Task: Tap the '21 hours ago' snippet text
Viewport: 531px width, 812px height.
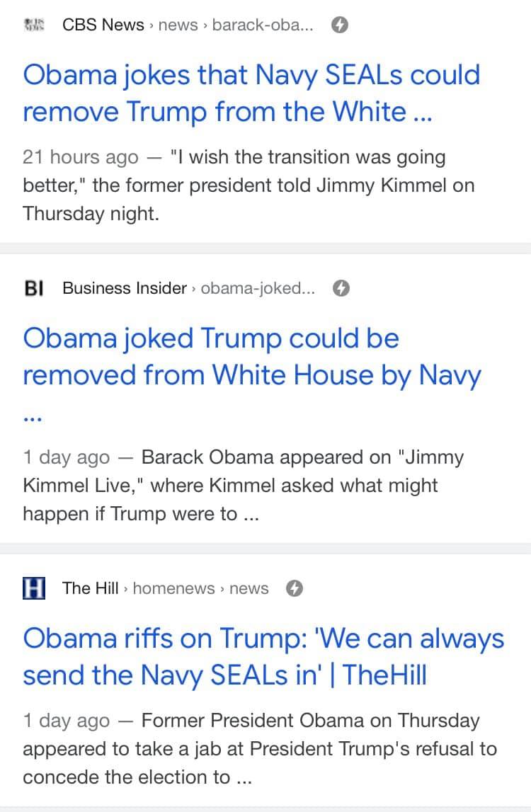Action: 81,157
